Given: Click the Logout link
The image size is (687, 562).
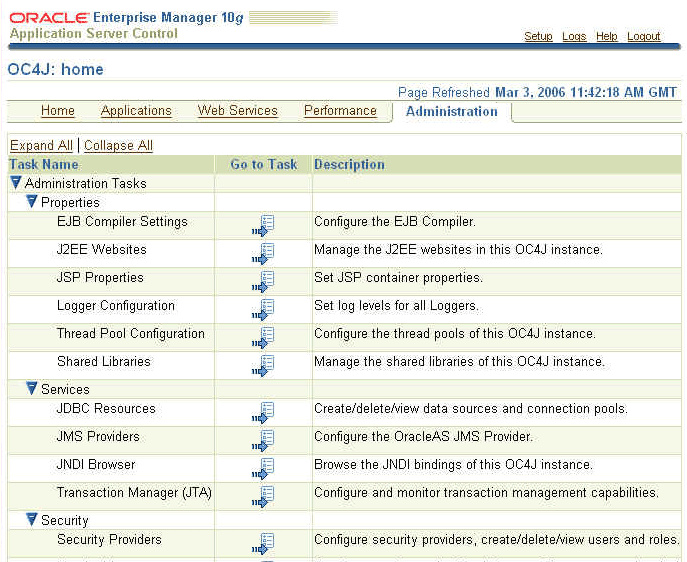Looking at the screenshot, I should pos(644,36).
